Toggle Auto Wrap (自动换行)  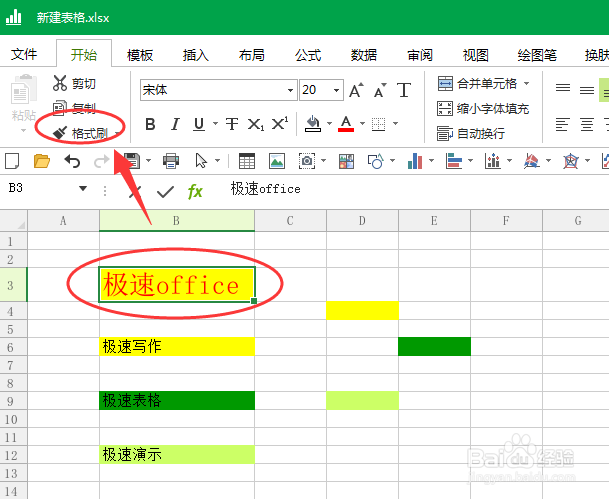click(x=471, y=134)
